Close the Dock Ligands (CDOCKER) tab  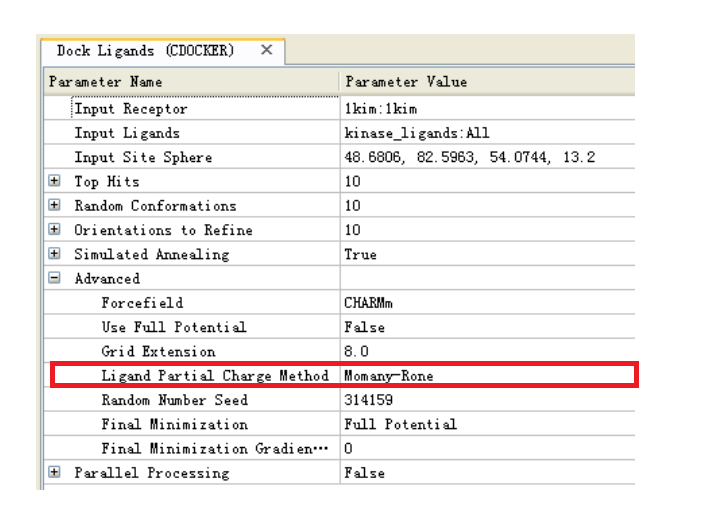(267, 50)
